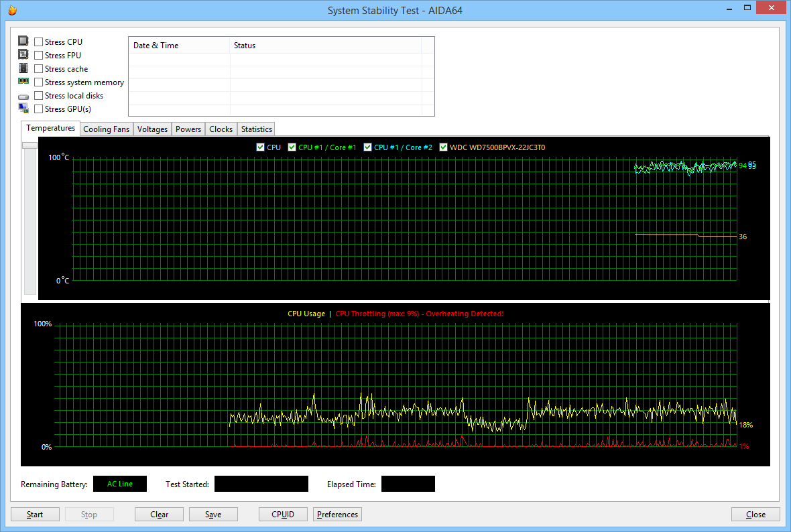The width and height of the screenshot is (791, 532).
Task: Tick the Stress GPU(s) checkbox
Action: 38,109
